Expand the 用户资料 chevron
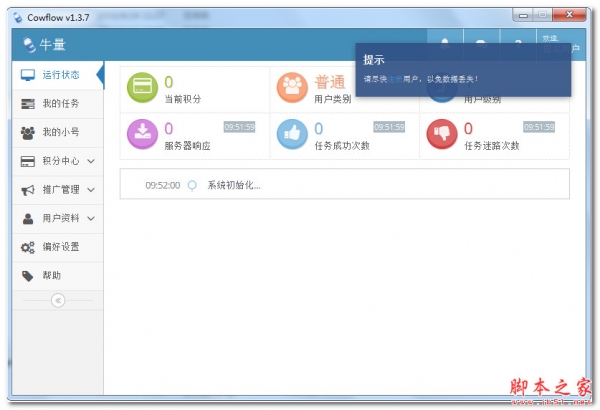 click(x=91, y=219)
